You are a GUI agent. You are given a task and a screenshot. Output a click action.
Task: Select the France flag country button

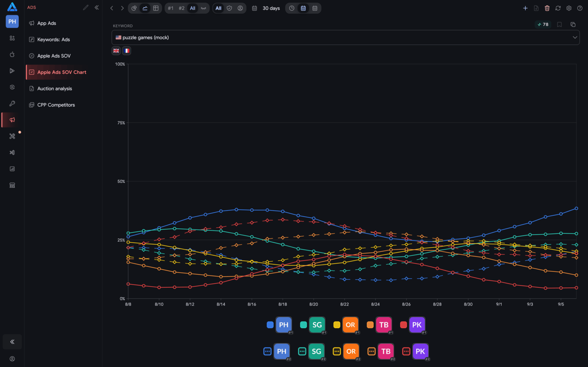[x=127, y=51]
